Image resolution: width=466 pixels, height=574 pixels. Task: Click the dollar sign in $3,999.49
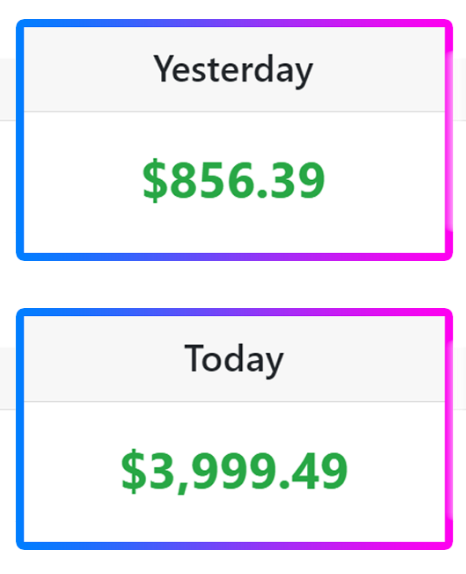point(134,471)
